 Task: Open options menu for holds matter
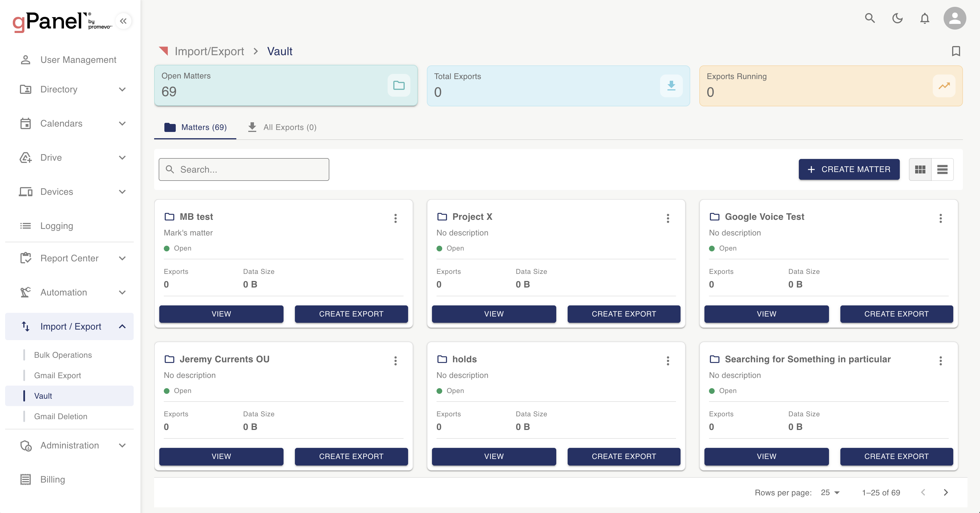pyautogui.click(x=668, y=361)
